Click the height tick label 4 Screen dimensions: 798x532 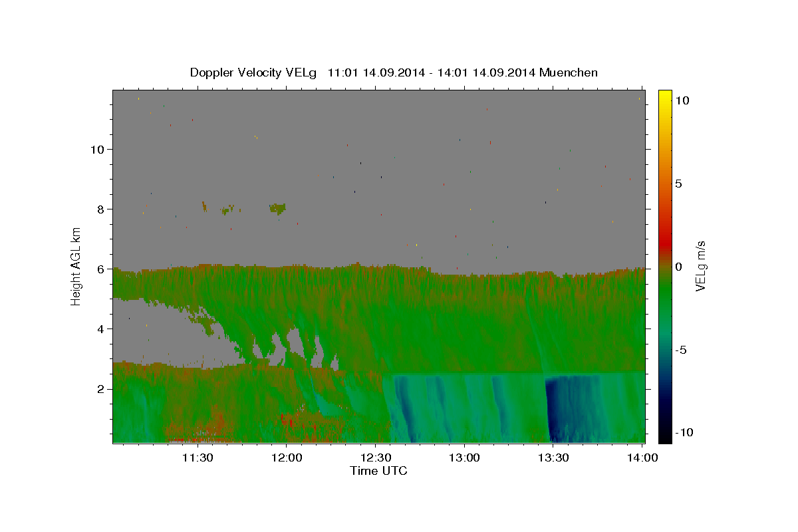coord(102,329)
